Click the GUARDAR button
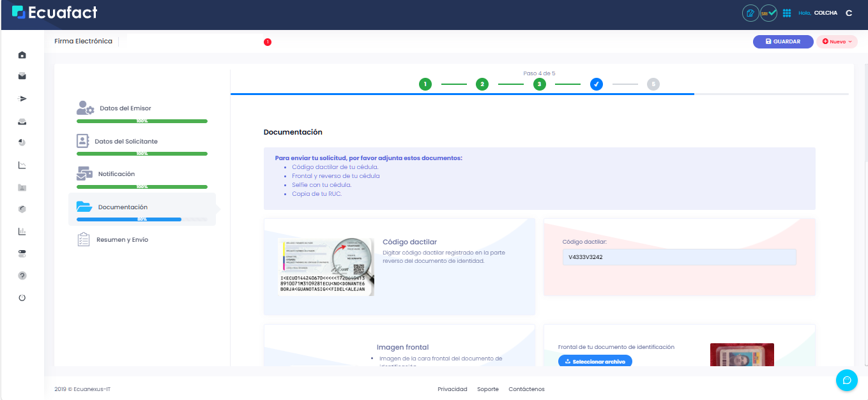Screen dimensions: 868x400 click(x=783, y=41)
